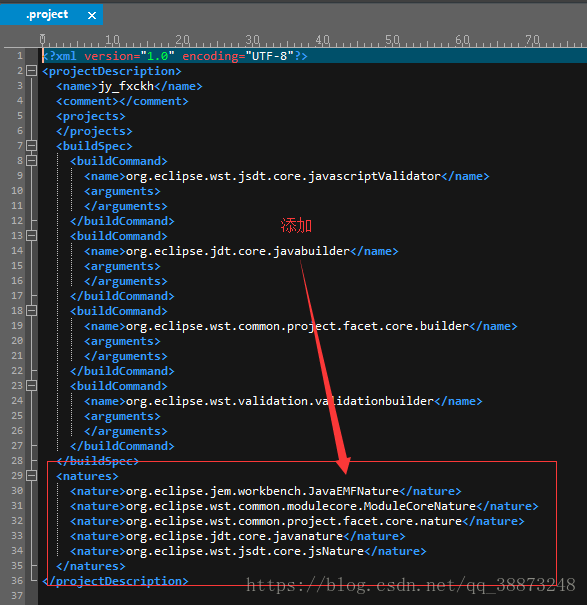Click the project name jy_fxckh
The image size is (587, 605).
126,86
